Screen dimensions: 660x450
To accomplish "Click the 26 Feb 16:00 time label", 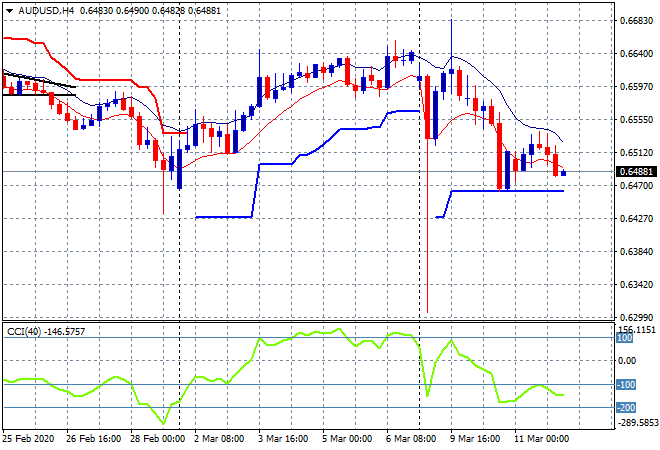I will coord(93,439).
